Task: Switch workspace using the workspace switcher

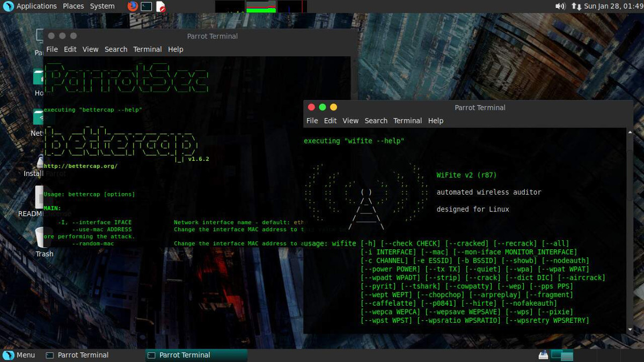Action: click(x=562, y=355)
